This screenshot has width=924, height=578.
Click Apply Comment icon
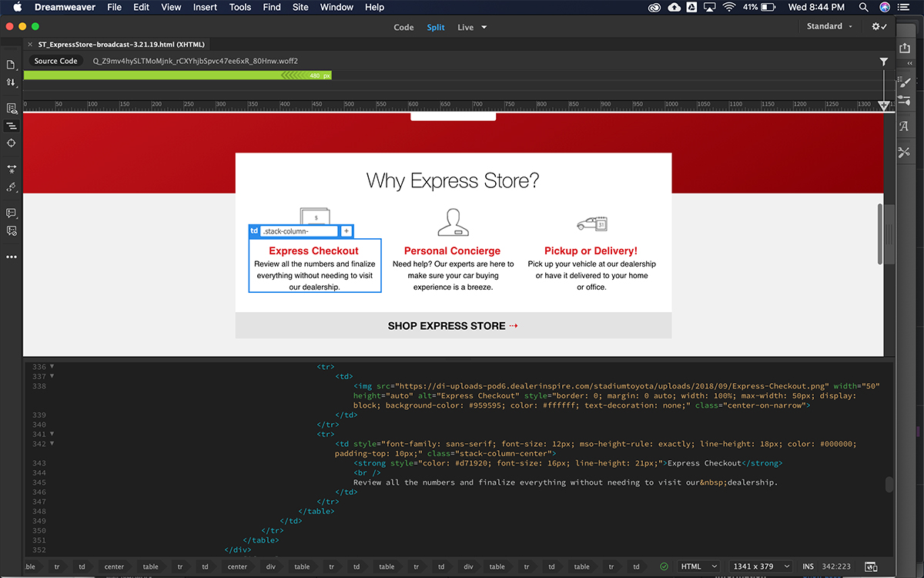tap(12, 213)
